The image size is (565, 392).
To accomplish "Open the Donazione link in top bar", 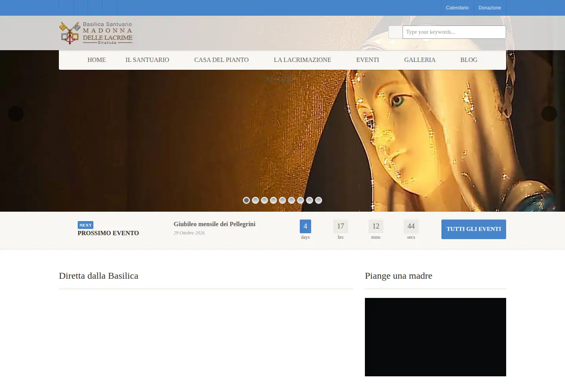I will (490, 8).
